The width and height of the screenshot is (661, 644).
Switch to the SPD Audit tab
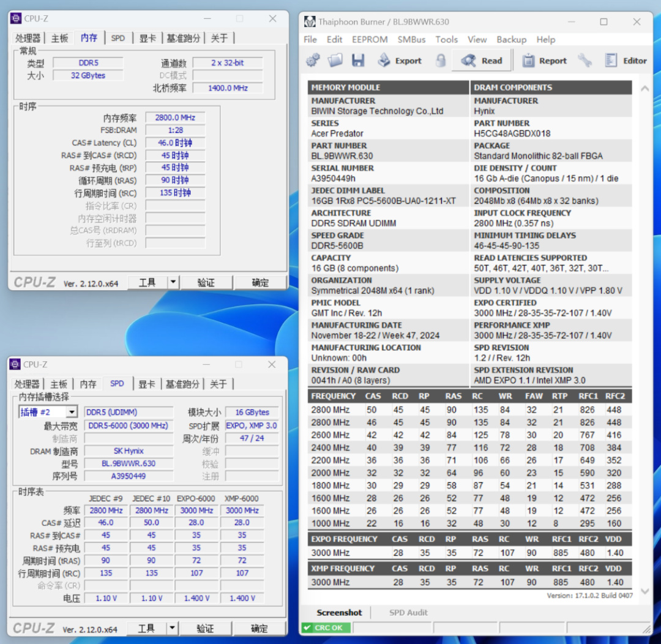408,612
